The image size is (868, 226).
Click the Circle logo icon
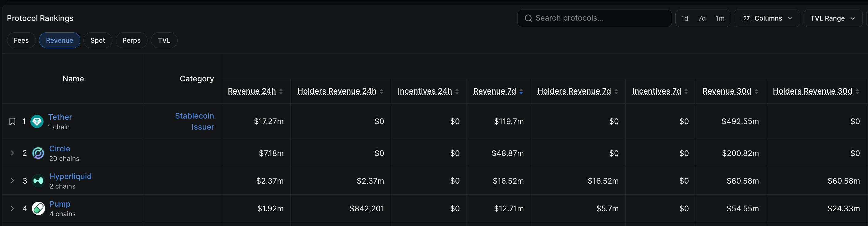click(38, 153)
